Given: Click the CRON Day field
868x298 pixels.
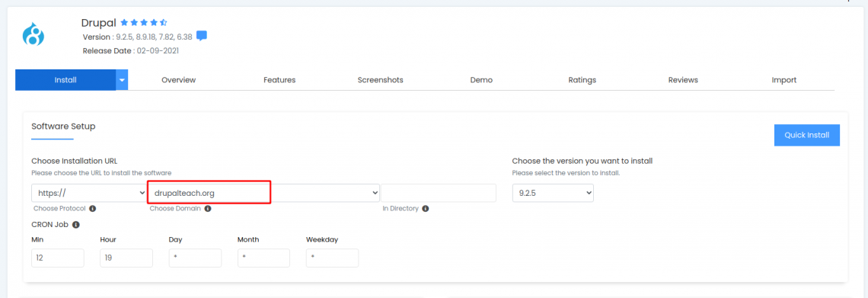Looking at the screenshot, I should [x=195, y=258].
